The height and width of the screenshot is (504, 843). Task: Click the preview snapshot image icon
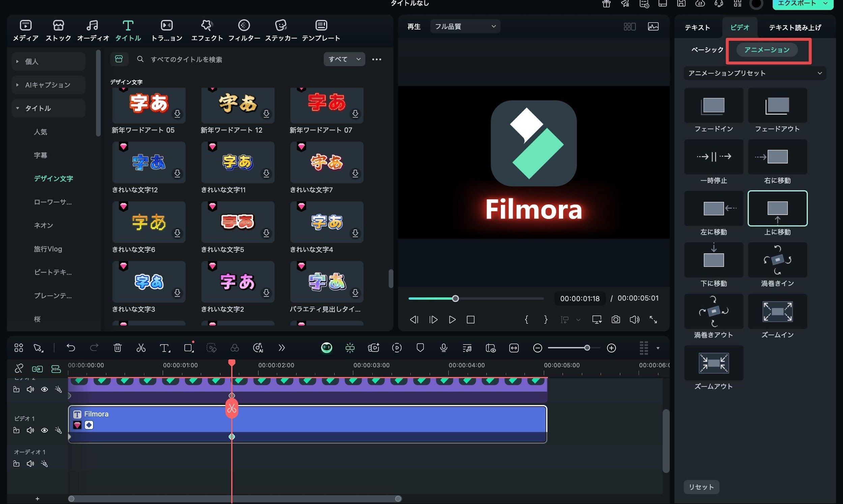tap(653, 27)
